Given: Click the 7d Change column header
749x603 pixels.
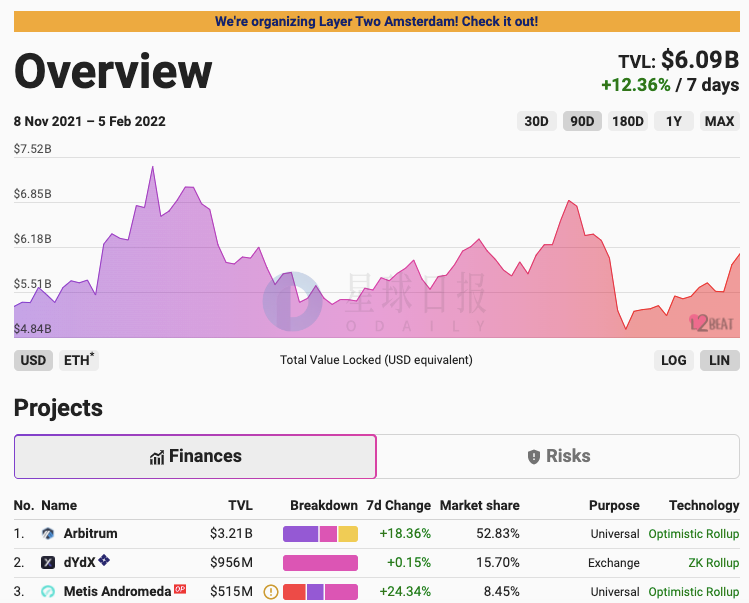Looking at the screenshot, I should [x=398, y=506].
